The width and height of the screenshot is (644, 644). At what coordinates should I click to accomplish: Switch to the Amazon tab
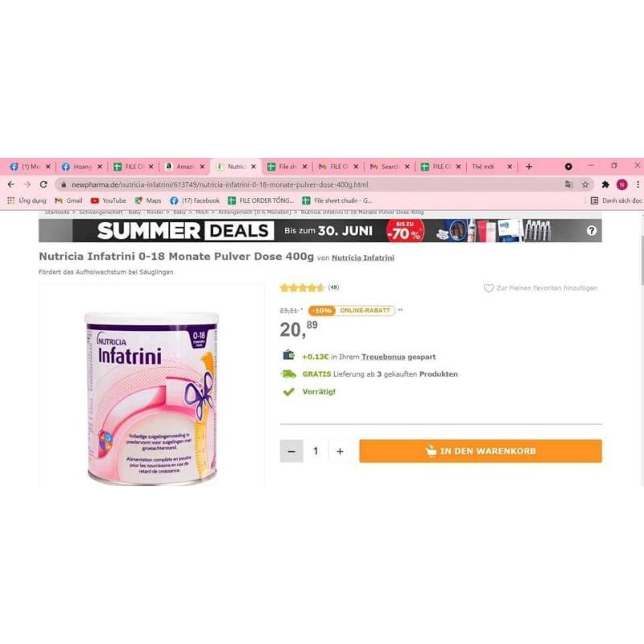pyautogui.click(x=184, y=167)
